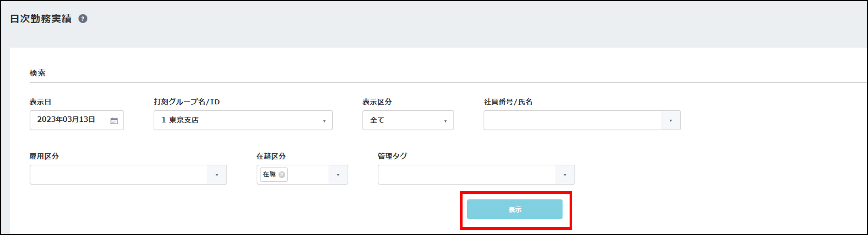Screen dimensions: 868x235
Task: Click the 日次勤務実績 page title
Action: (41, 19)
